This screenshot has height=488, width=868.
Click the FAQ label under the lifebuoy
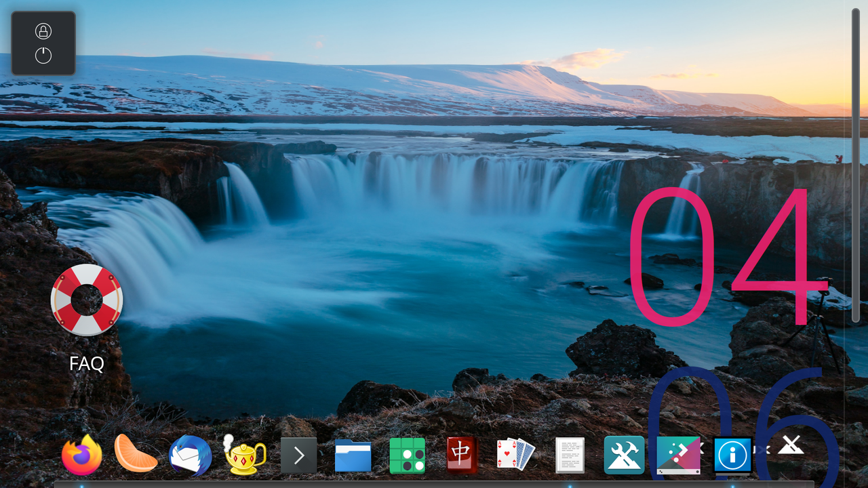87,364
